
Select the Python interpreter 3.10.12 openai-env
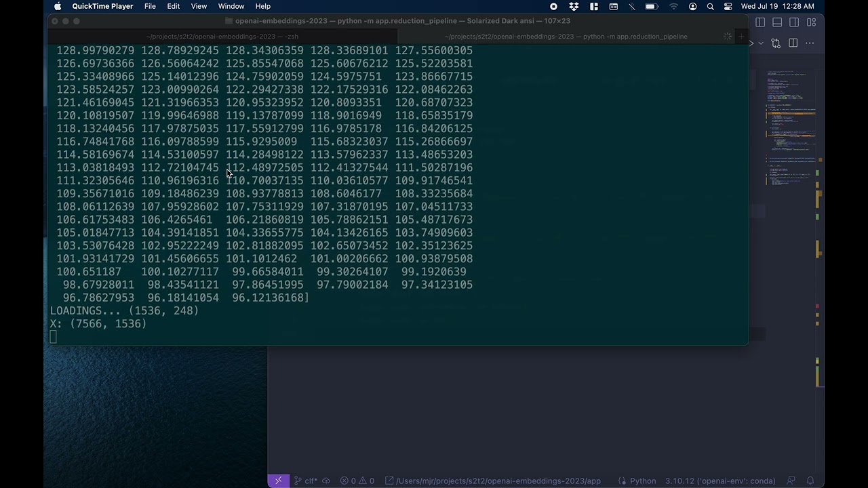click(x=720, y=481)
